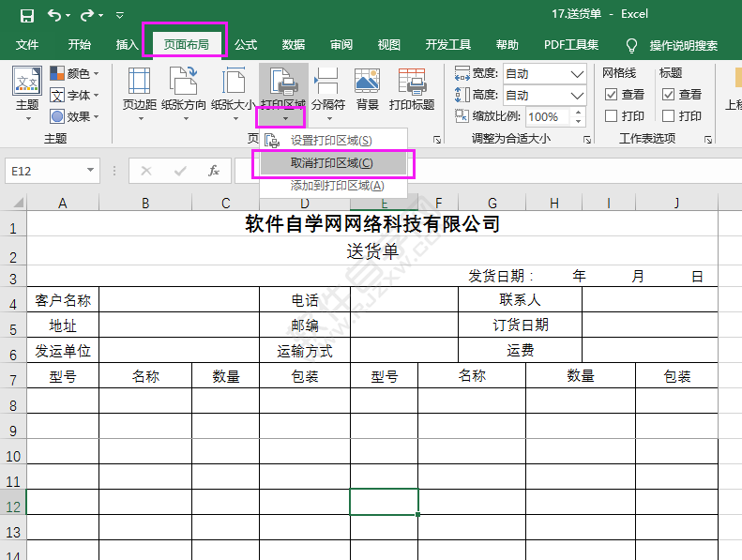Click the 联系人 cell
Image resolution: width=742 pixels, height=560 pixels.
[x=520, y=299]
